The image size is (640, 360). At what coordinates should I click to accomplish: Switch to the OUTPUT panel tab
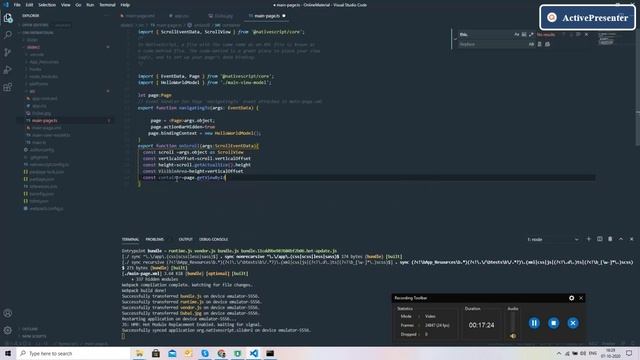coord(185,239)
